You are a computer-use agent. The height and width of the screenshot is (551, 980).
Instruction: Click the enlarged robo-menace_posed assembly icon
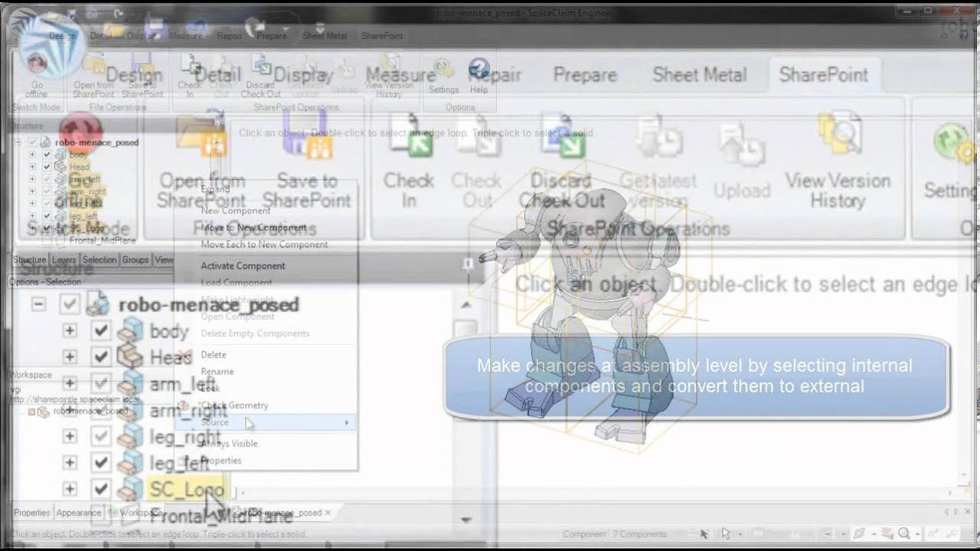(98, 304)
